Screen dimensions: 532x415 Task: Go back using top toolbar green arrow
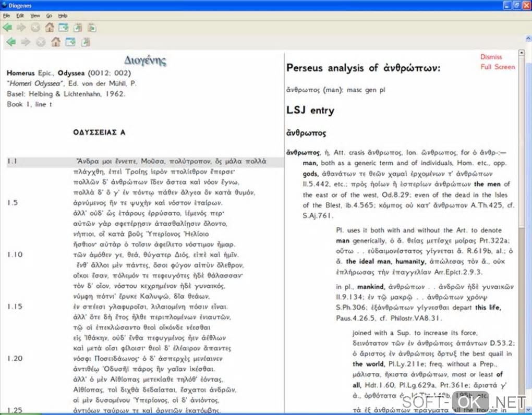7,28
